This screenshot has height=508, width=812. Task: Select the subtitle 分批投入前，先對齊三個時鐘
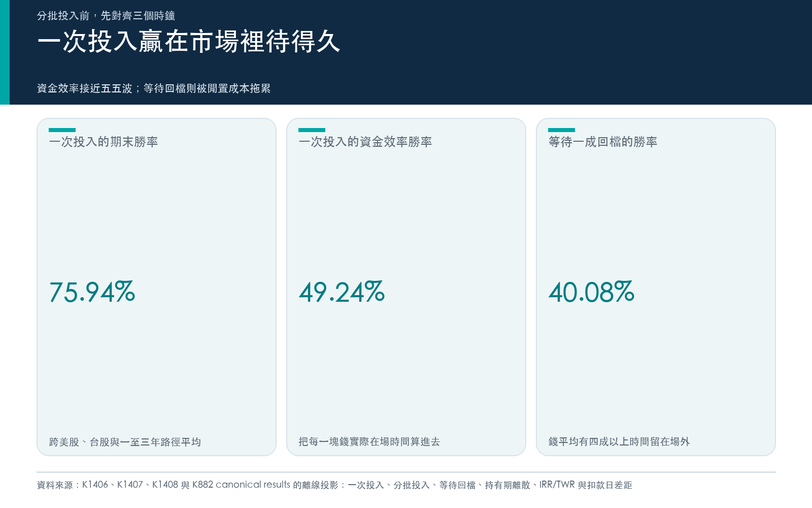point(106,16)
